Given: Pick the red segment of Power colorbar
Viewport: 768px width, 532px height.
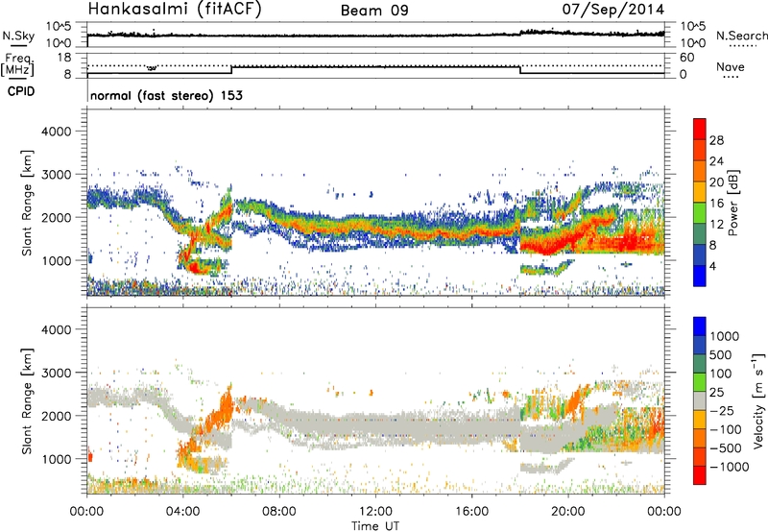Looking at the screenshot, I should (700, 129).
